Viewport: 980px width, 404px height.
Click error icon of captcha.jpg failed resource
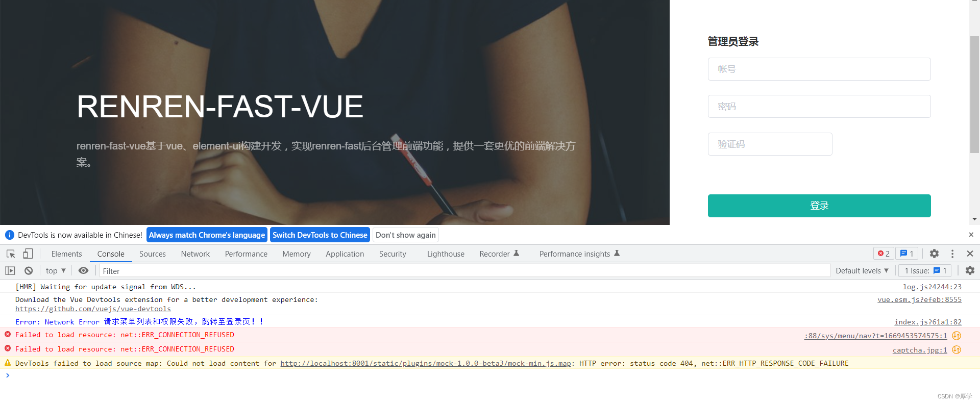8,349
